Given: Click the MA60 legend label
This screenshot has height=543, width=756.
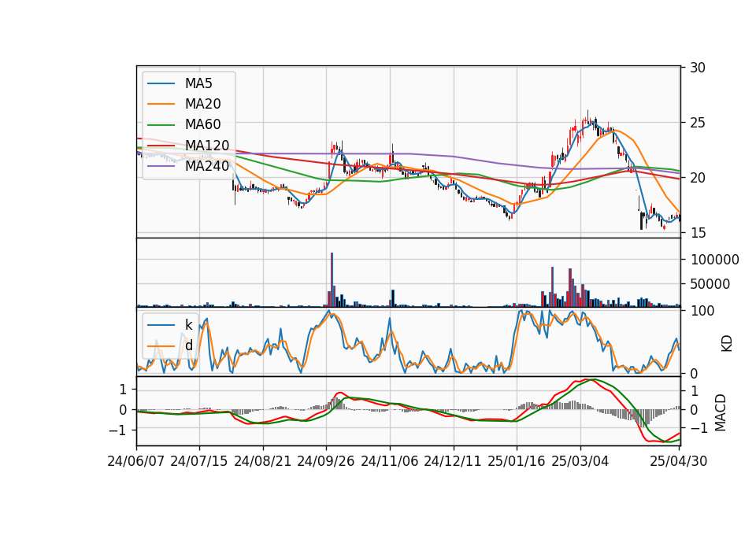Looking at the screenshot, I should 202,125.
